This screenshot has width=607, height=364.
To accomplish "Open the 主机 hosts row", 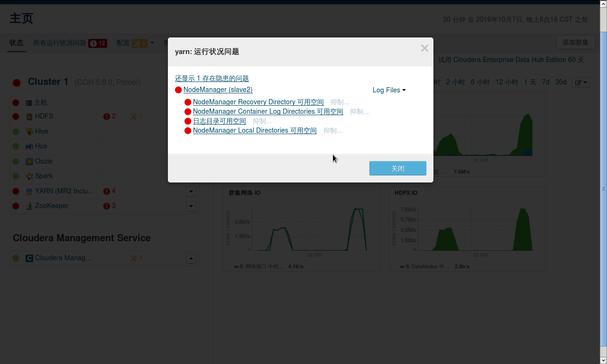I will (x=41, y=102).
